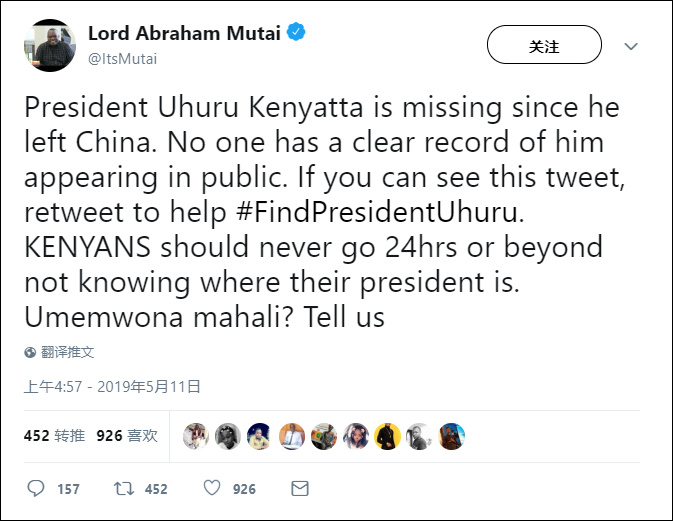
Task: Click the yellow-background liker avatar
Action: (x=388, y=437)
